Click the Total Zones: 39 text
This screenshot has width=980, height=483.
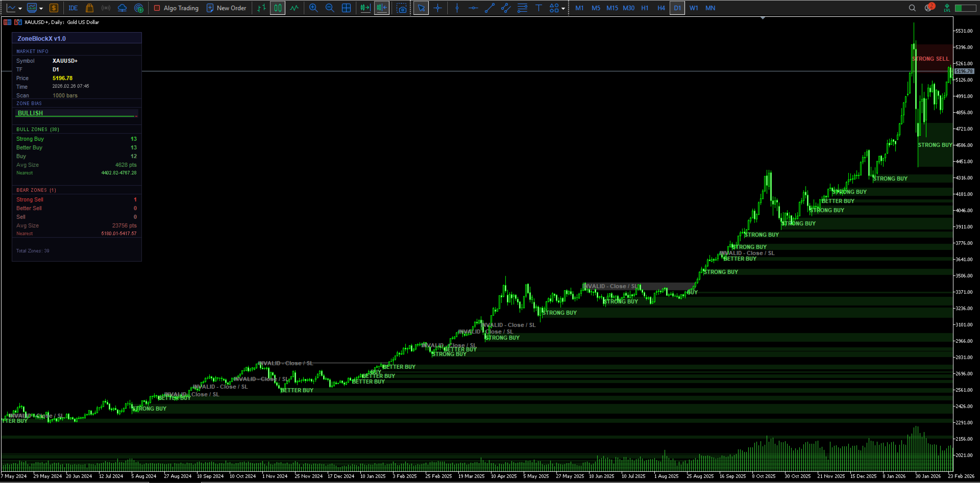click(33, 251)
